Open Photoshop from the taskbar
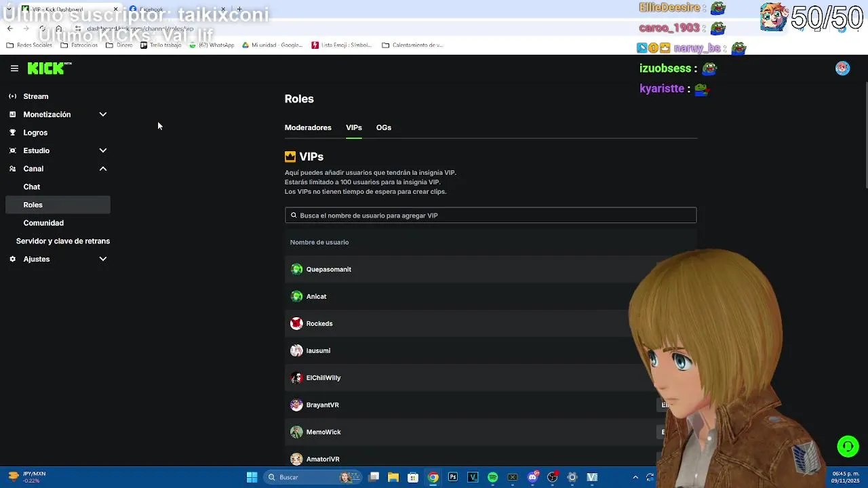 tap(453, 477)
